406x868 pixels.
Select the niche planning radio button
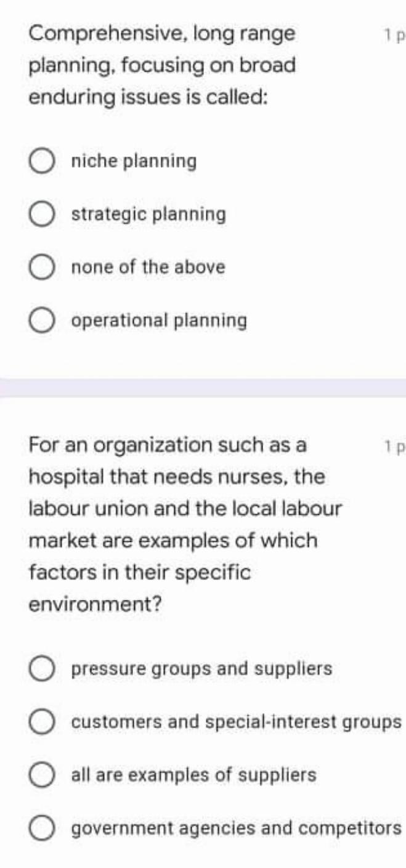point(41,160)
